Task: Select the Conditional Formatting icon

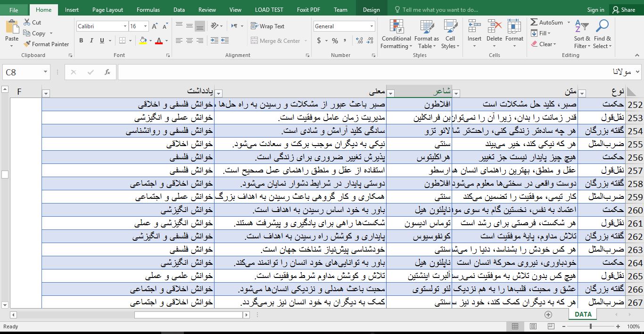Action: (396, 27)
